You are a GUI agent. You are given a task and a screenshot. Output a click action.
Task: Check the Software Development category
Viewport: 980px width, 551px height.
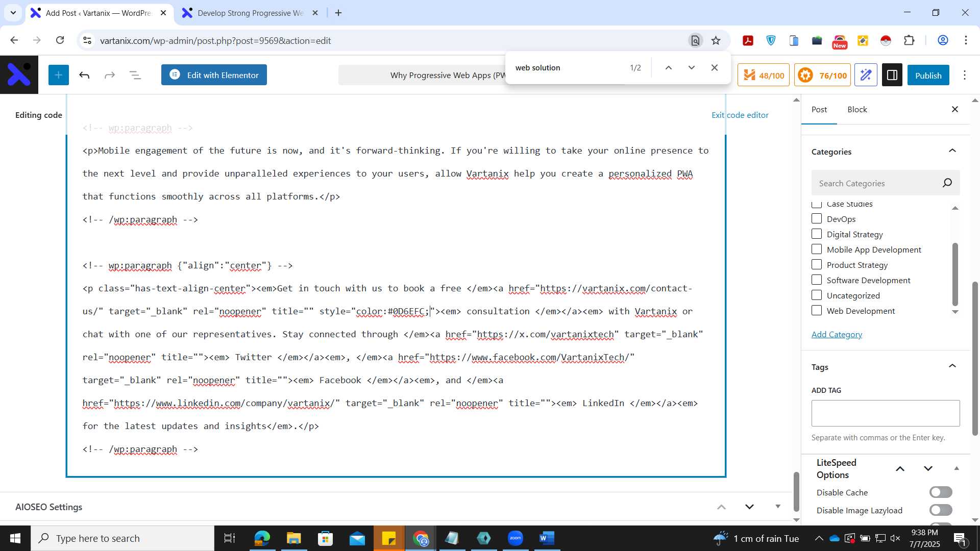817,280
